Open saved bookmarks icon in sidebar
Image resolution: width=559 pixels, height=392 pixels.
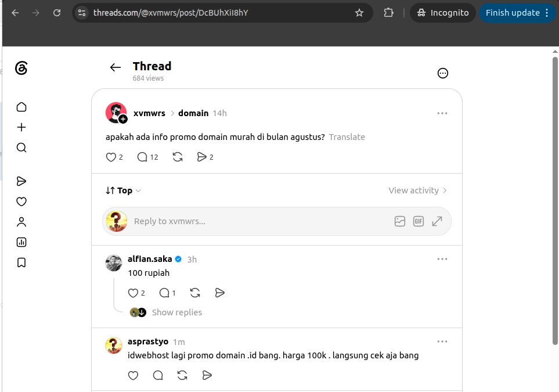21,263
